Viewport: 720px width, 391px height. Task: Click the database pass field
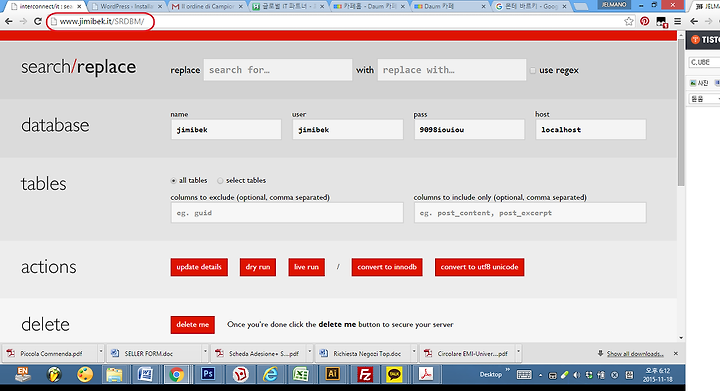coord(469,129)
